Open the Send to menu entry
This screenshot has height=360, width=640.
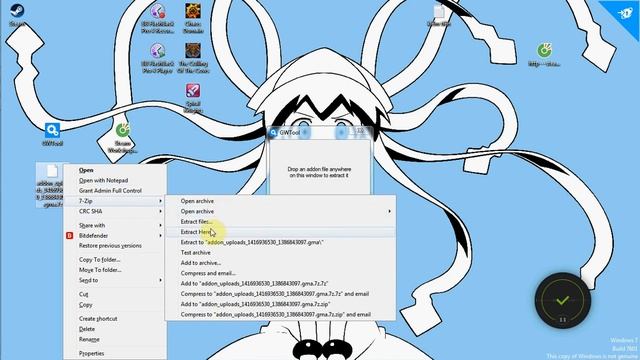click(115, 280)
